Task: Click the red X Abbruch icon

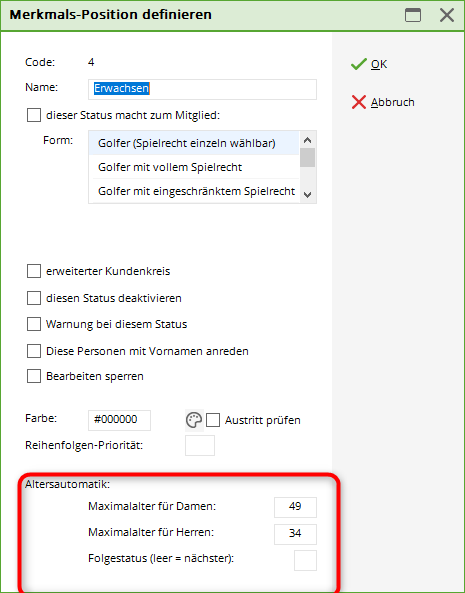Action: tap(359, 102)
